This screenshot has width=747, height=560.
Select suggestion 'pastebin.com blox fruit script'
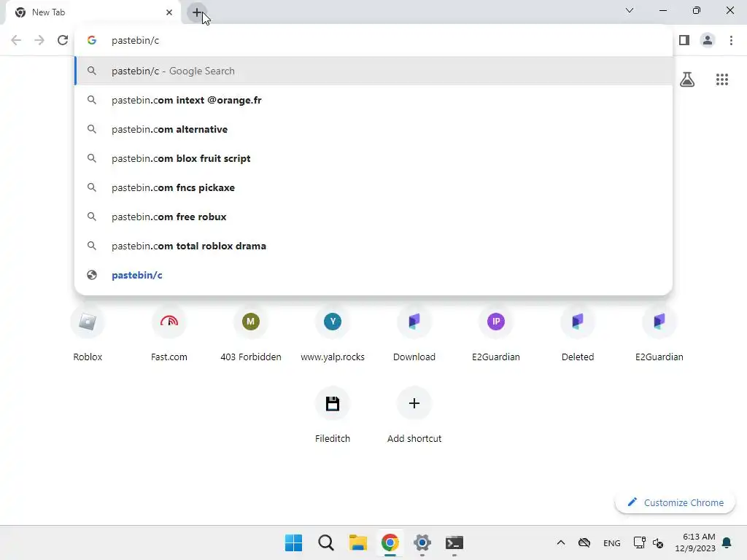(x=373, y=158)
